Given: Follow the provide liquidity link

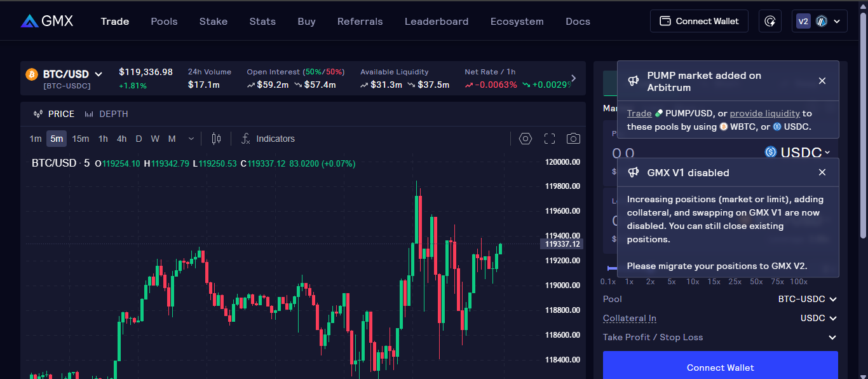Looking at the screenshot, I should (764, 113).
